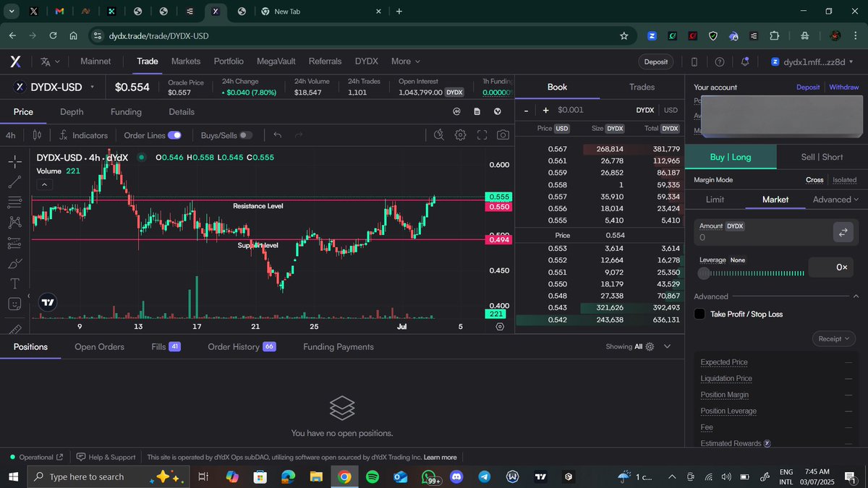
Task: Open candlestick chart type selector
Action: tap(37, 135)
